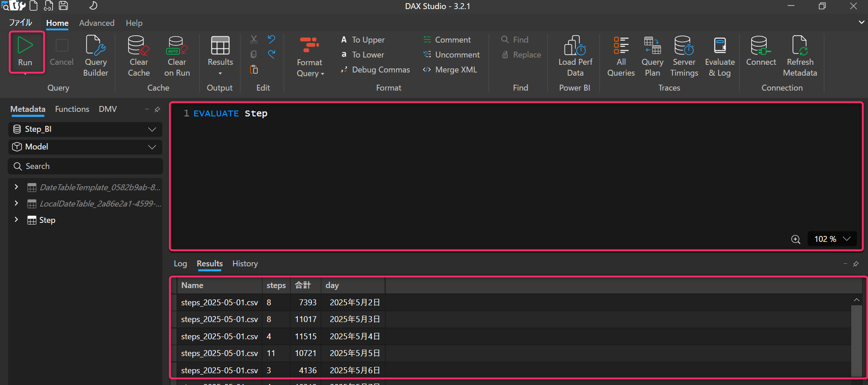Click the new query document icon in the title bar
The image size is (868, 385).
coord(33,6)
